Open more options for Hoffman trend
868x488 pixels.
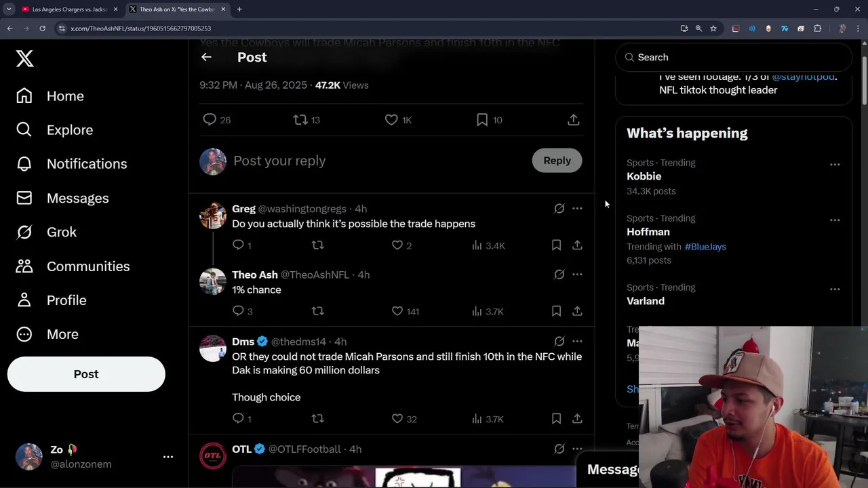click(x=835, y=220)
